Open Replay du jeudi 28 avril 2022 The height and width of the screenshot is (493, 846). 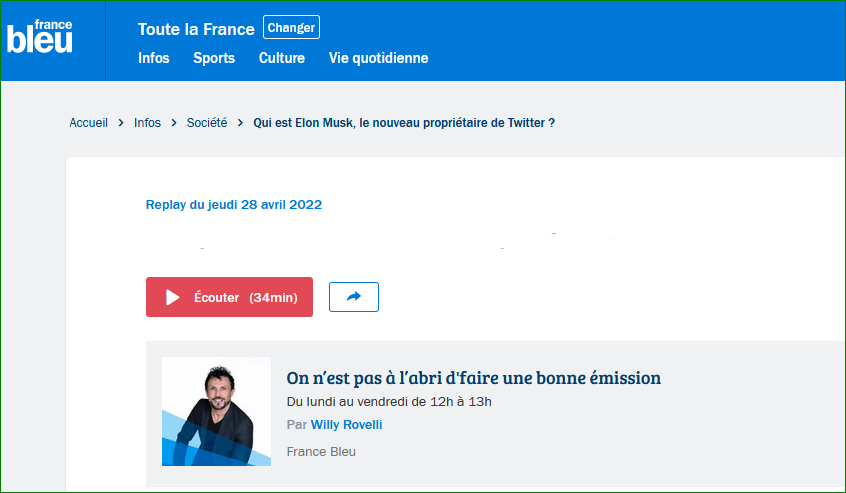234,205
